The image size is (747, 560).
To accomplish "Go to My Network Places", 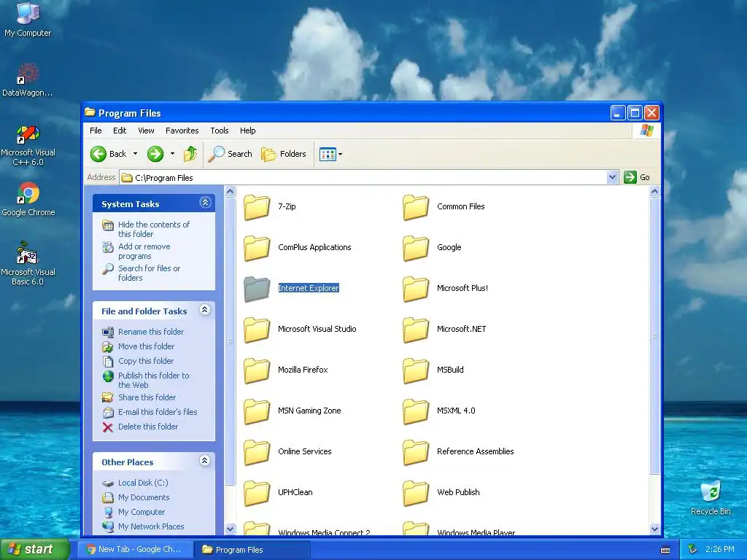I will coord(150,526).
